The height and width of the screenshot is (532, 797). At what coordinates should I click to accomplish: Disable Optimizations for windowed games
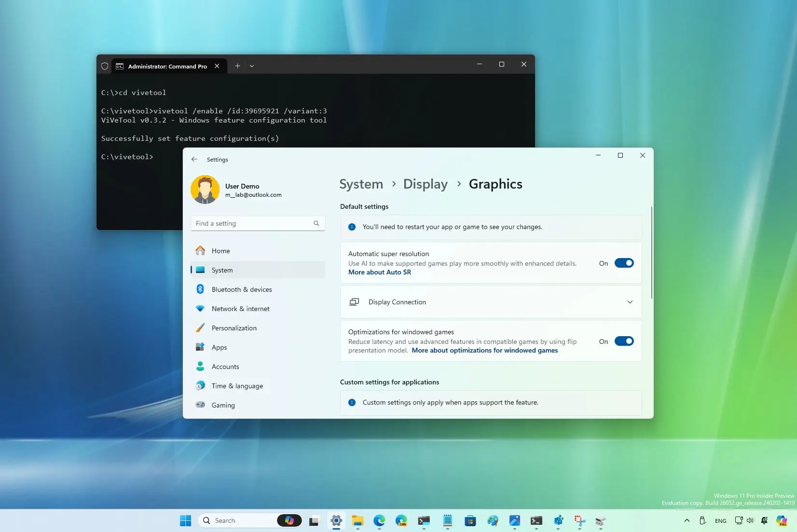click(x=624, y=341)
